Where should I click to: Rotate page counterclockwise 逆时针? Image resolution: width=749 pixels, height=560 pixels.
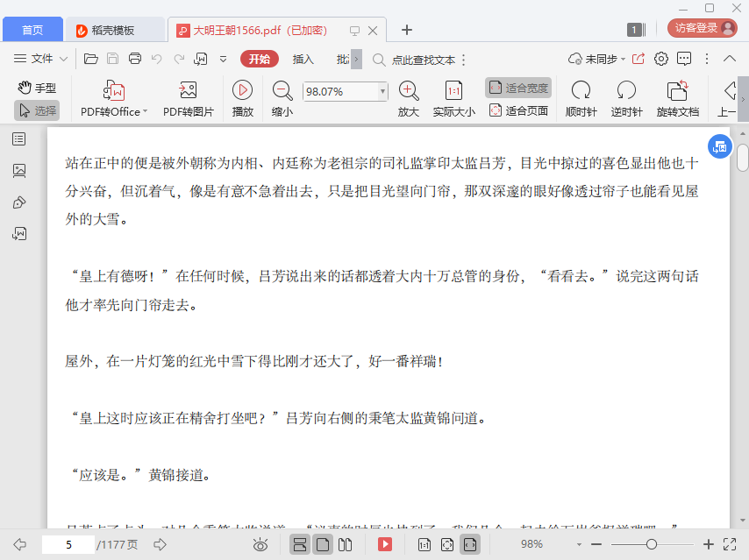coord(626,99)
